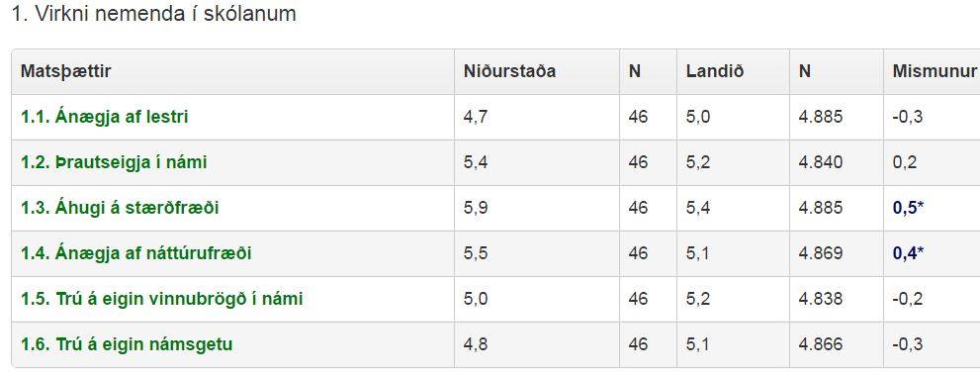
Task: Select the significant difference value 0,5*
Action: tap(908, 208)
